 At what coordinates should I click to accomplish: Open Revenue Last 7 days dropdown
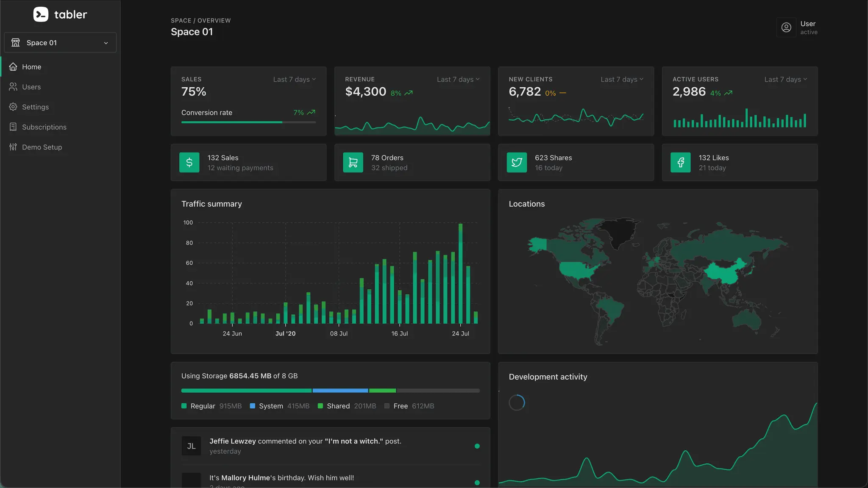tap(458, 79)
